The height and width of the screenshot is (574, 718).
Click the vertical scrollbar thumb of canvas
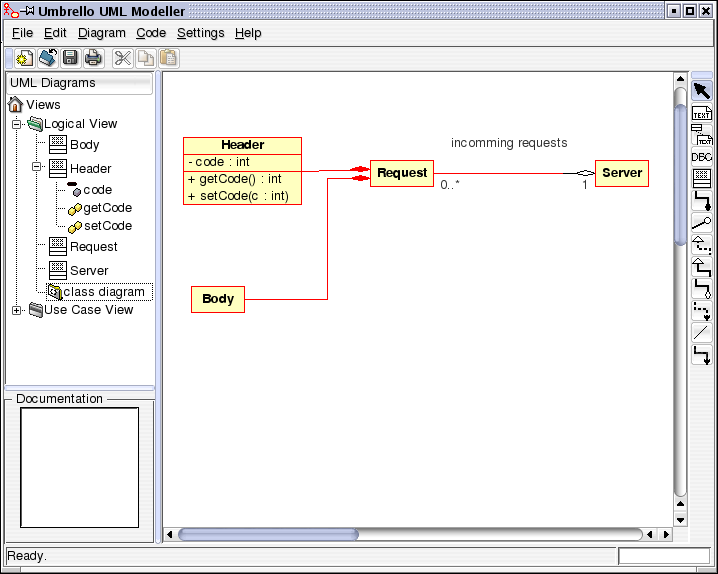tap(680, 174)
